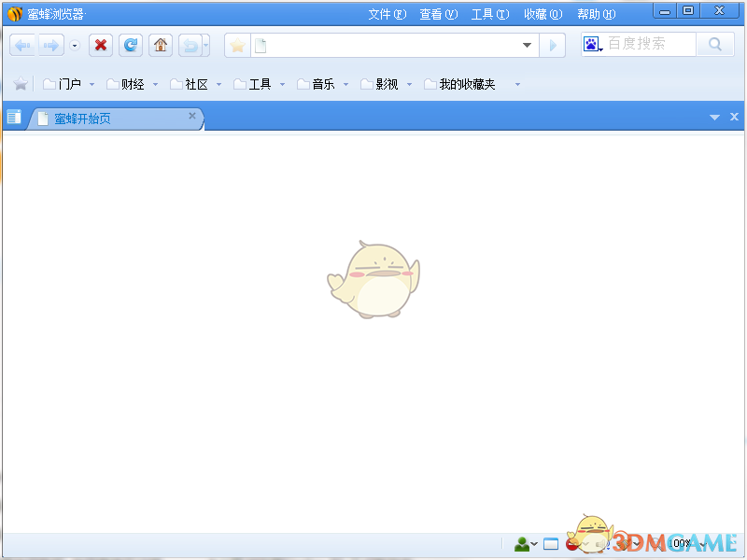
Task: Expand the 影视 folder dropdown arrow
Action: click(409, 85)
